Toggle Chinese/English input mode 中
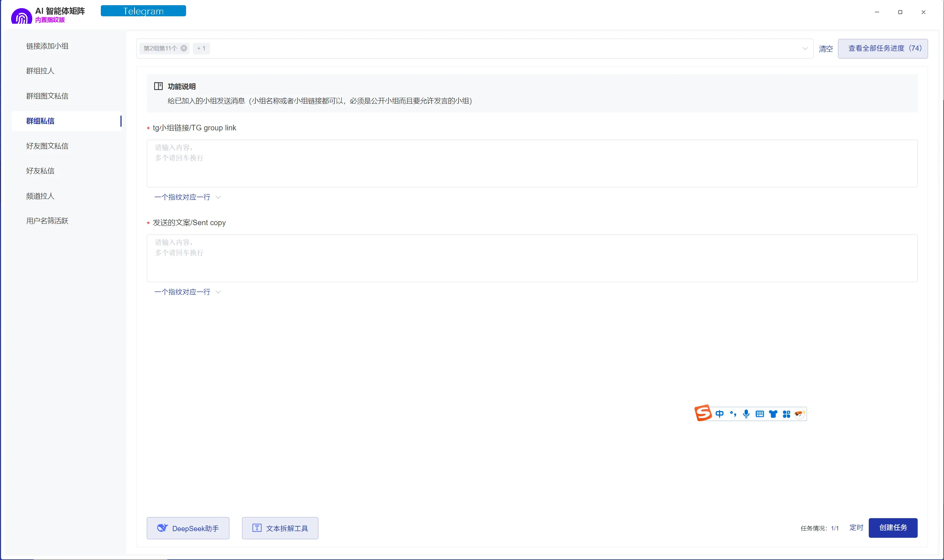This screenshot has width=944, height=560. point(720,414)
